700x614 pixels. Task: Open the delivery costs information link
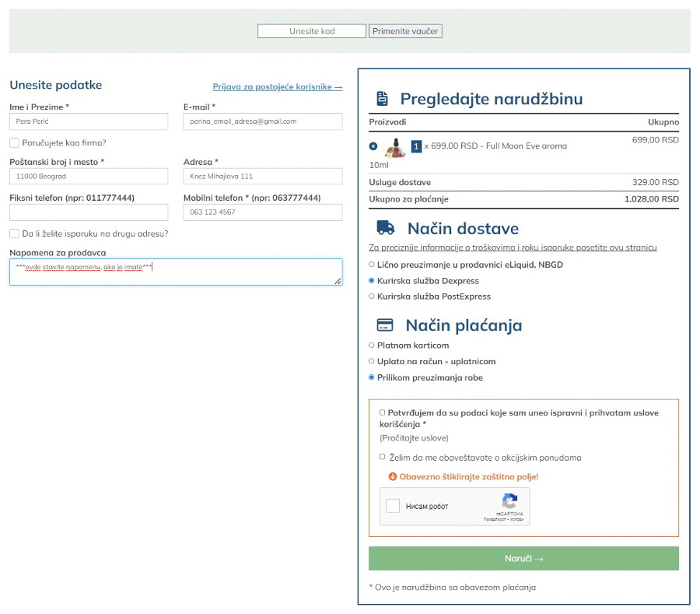(x=513, y=247)
